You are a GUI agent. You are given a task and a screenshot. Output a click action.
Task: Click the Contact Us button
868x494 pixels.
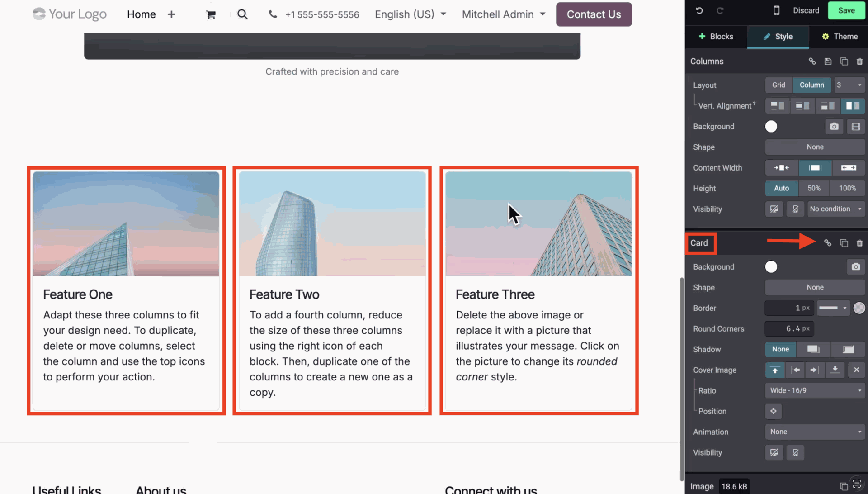[x=594, y=14]
